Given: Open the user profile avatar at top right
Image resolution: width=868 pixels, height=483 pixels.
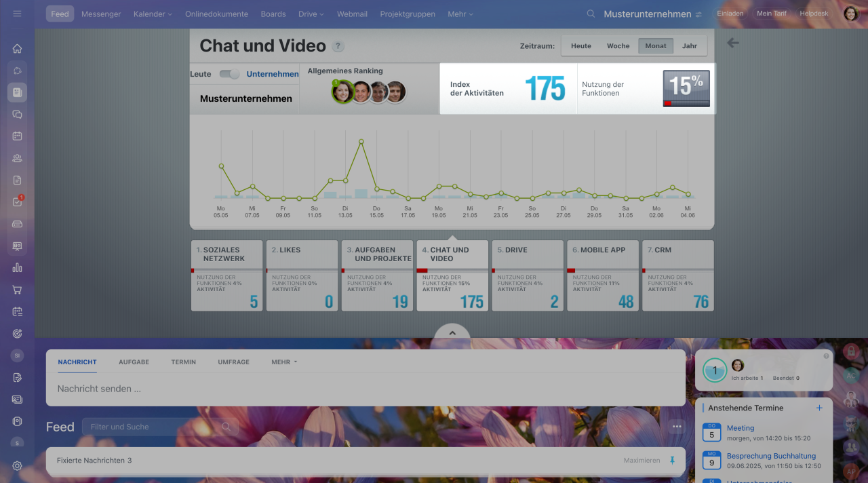Looking at the screenshot, I should click(x=851, y=14).
